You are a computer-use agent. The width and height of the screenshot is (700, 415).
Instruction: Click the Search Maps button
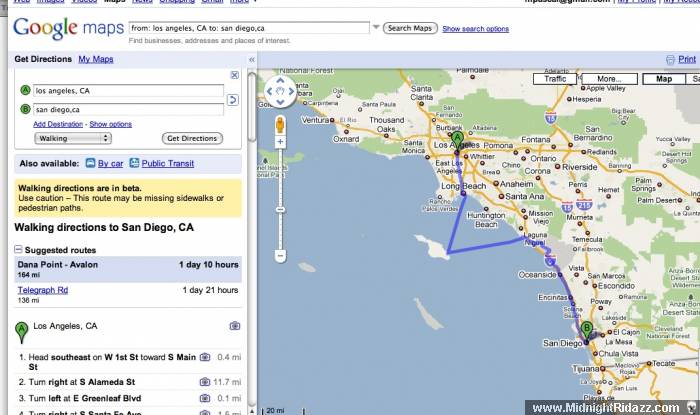410,28
